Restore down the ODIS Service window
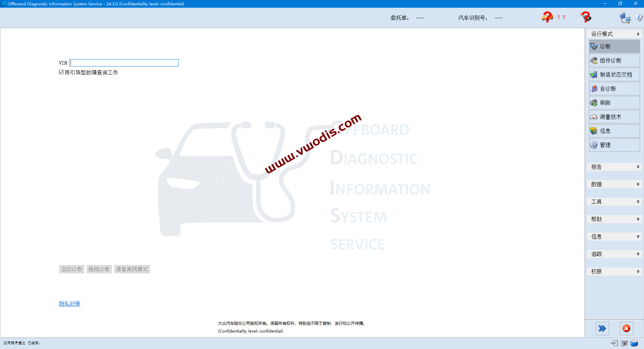 [x=620, y=4]
